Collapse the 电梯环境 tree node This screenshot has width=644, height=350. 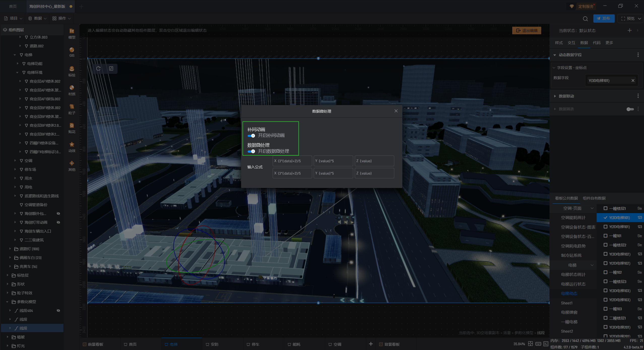pyautogui.click(x=17, y=73)
